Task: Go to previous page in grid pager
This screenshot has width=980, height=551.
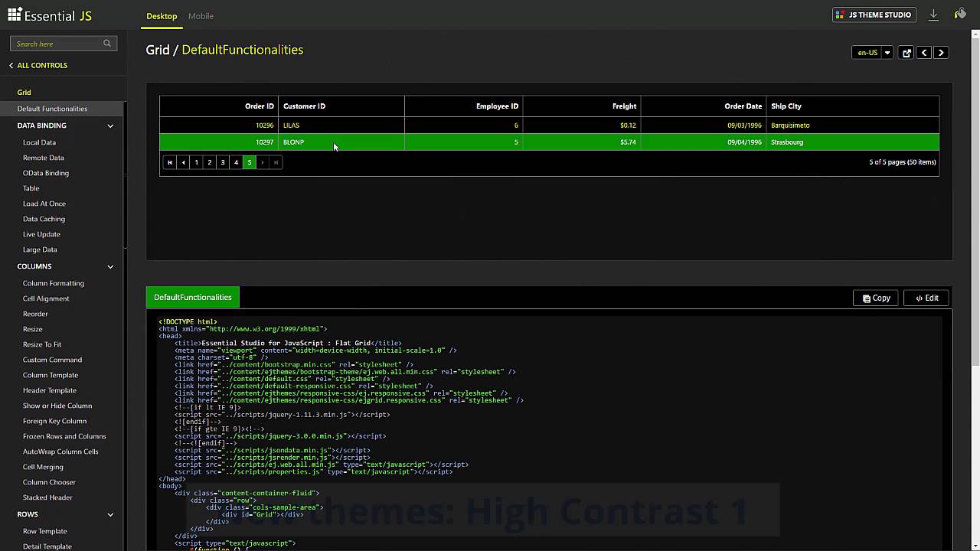Action: coord(183,162)
